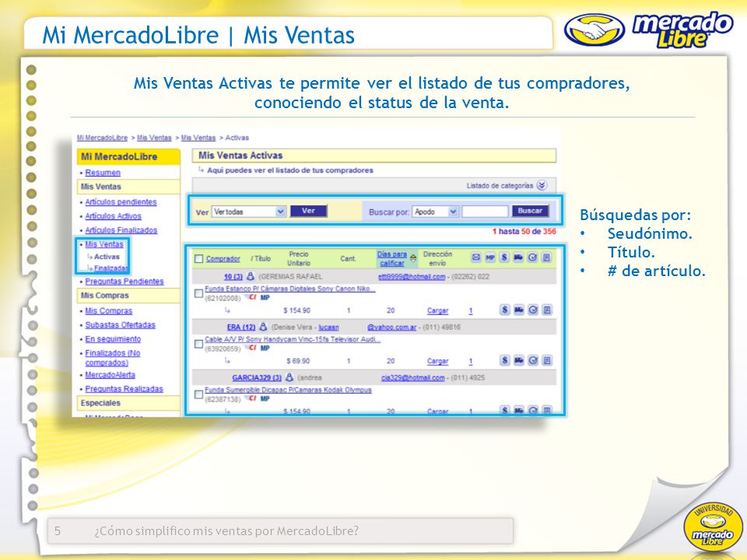The height and width of the screenshot is (560, 747).
Task: Open MercadoAlerta in the sidebar
Action: tap(110, 375)
